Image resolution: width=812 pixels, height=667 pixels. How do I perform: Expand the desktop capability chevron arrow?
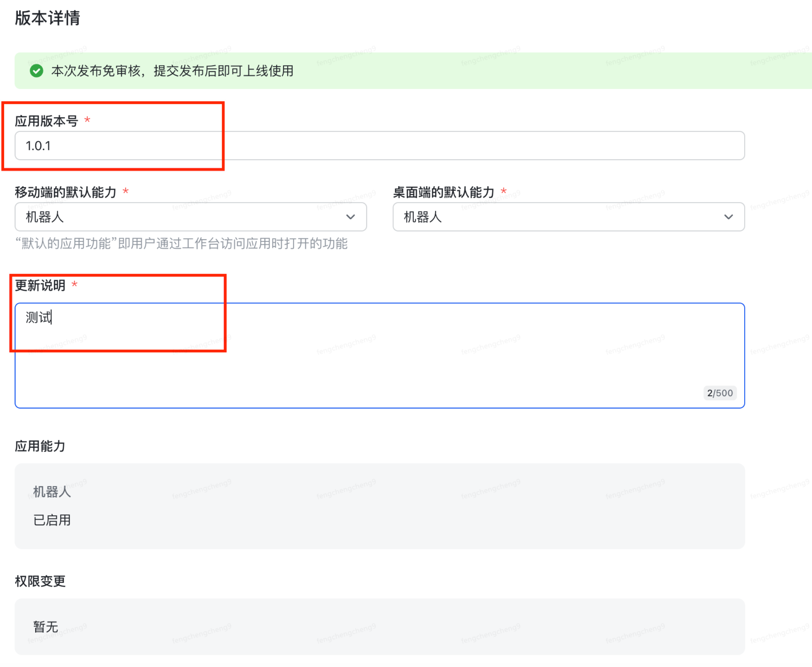(x=729, y=217)
